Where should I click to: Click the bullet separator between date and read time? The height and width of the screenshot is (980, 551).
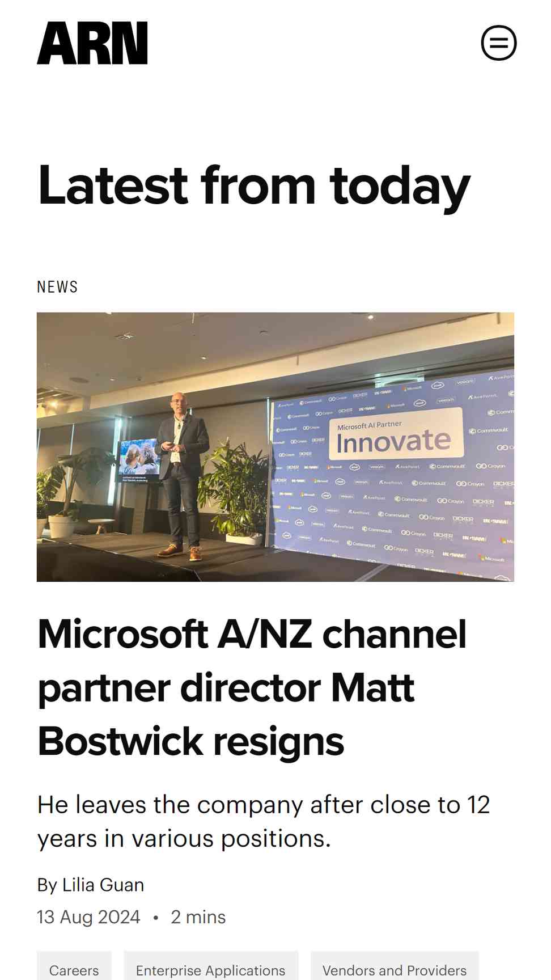coord(155,918)
